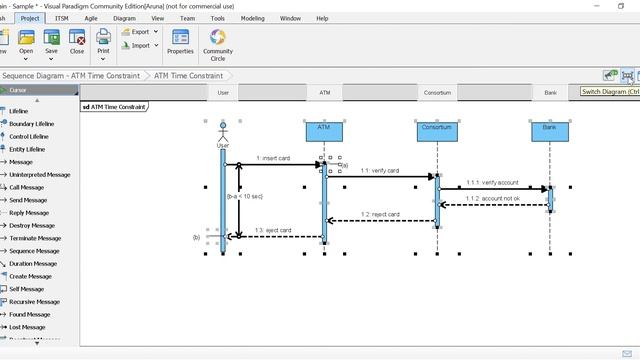Close the project using Close icon

pyautogui.click(x=77, y=38)
